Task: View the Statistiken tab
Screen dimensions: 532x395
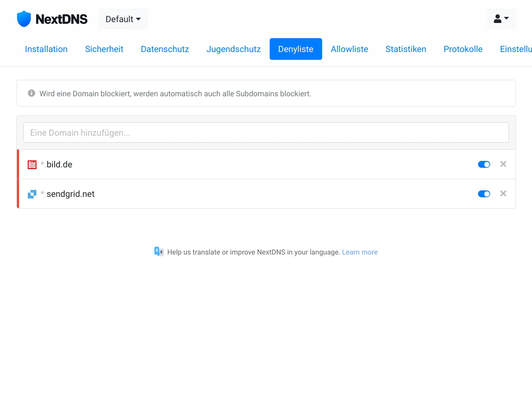Action: point(406,49)
